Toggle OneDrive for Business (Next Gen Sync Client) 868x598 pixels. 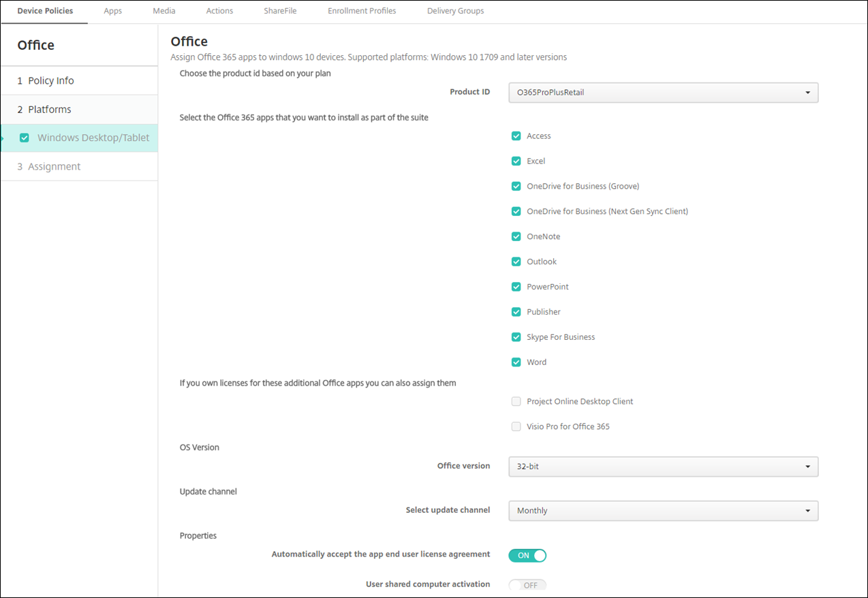point(516,211)
